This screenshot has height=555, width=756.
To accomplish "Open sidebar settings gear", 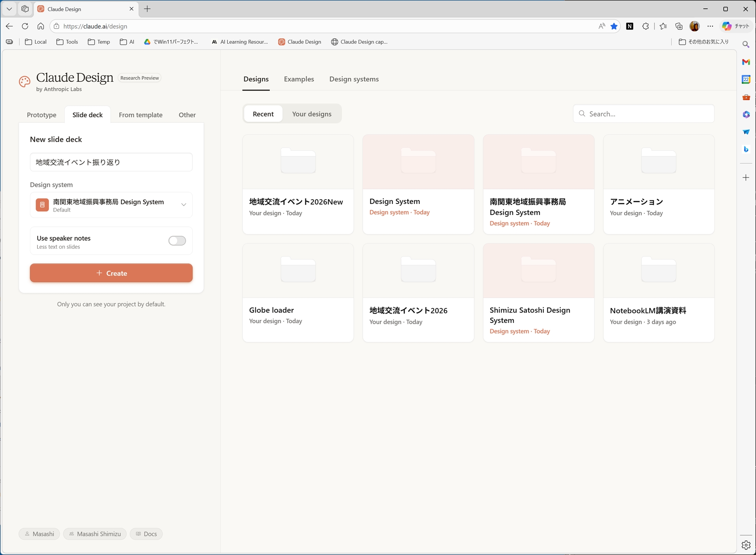I will [746, 545].
